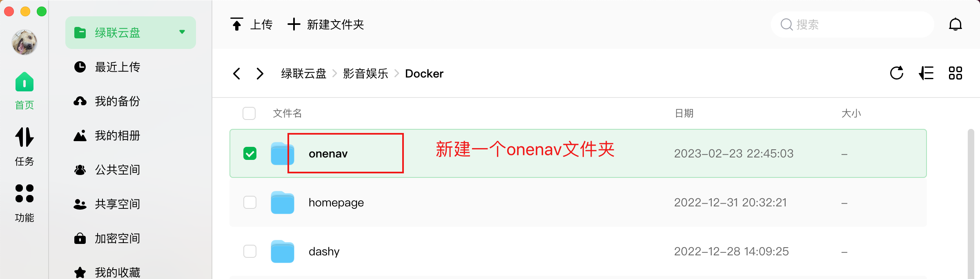980x279 pixels.
Task: Check the select-all box in the header
Action: [249, 113]
